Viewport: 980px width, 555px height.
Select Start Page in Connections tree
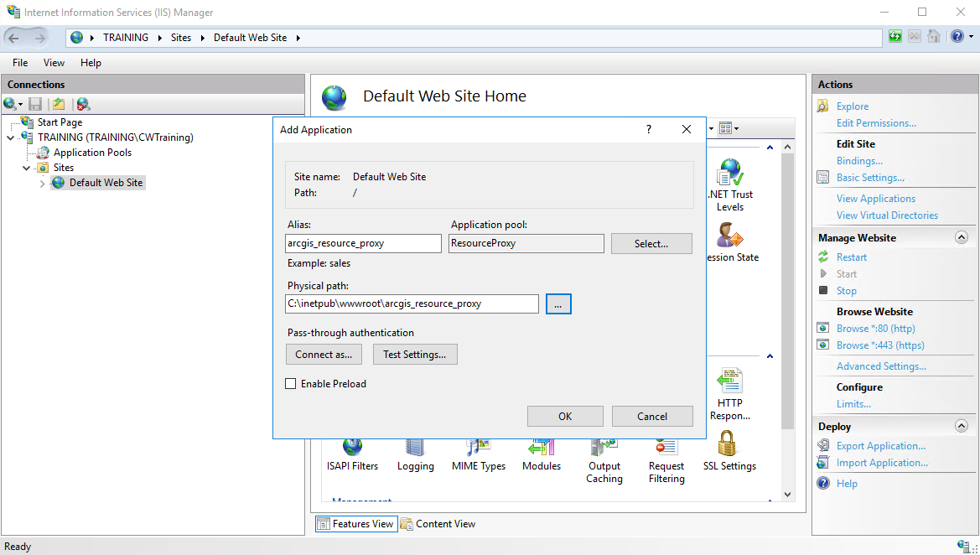tap(60, 122)
